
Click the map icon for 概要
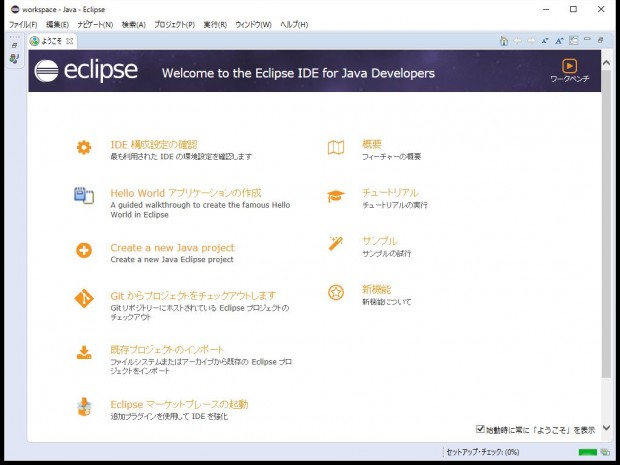pos(336,147)
